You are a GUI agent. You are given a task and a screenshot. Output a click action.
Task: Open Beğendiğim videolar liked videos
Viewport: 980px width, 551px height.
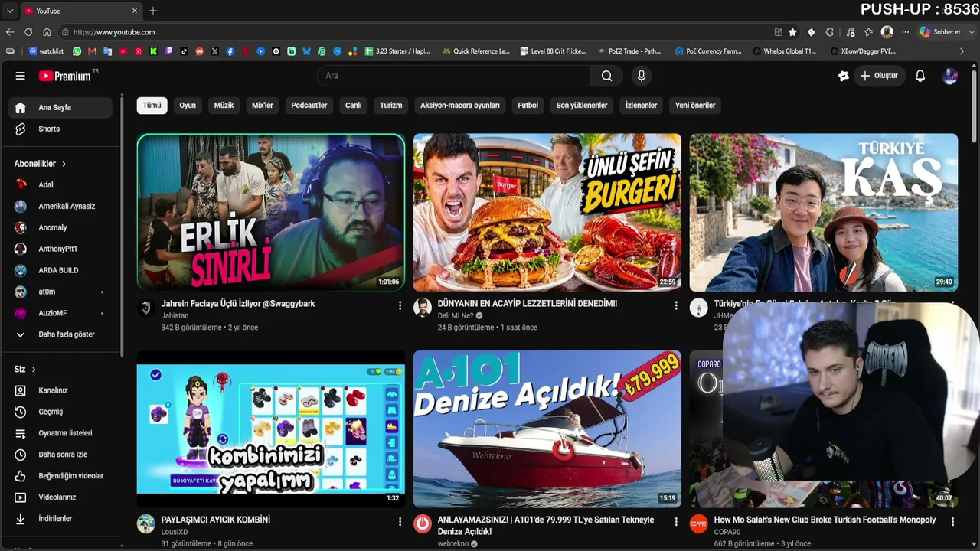pyautogui.click(x=61, y=476)
